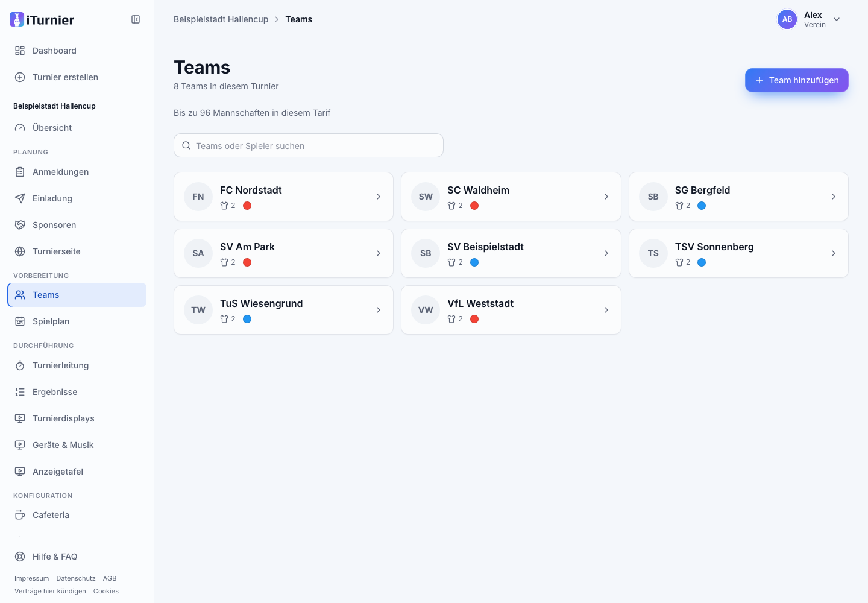Screen dimensions: 868x603
Task: Click the monitor icon beside Anzeigetafel
Action: click(20, 472)
